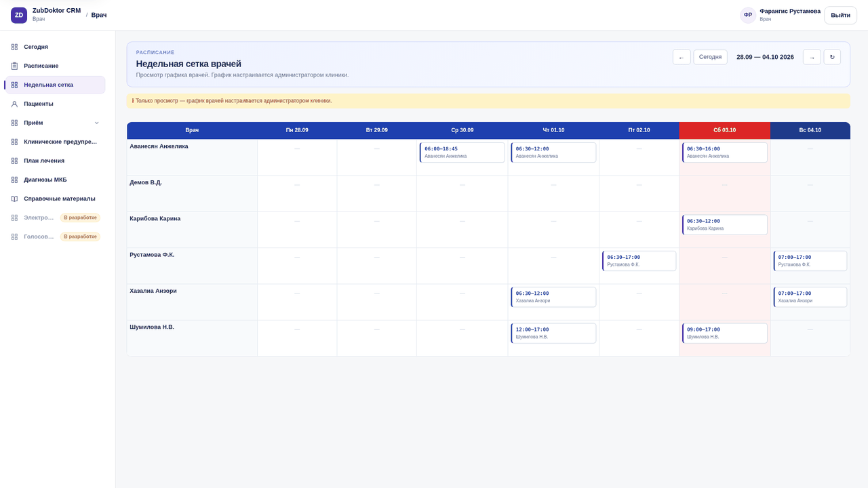The width and height of the screenshot is (868, 488).
Task: Click the grid icon beside Диагнозы МКБ
Action: (x=14, y=180)
